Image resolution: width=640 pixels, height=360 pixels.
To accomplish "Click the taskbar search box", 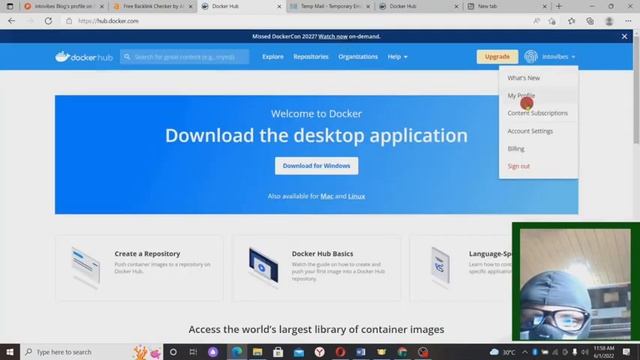I will 91,352.
